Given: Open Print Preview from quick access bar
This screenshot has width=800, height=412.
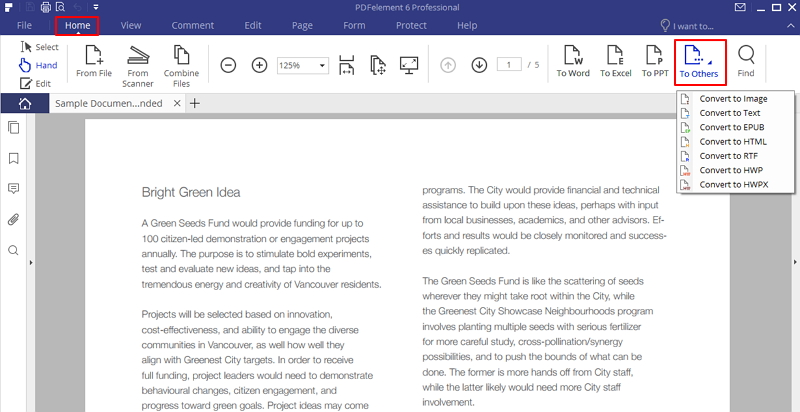Looking at the screenshot, I should pos(60,7).
